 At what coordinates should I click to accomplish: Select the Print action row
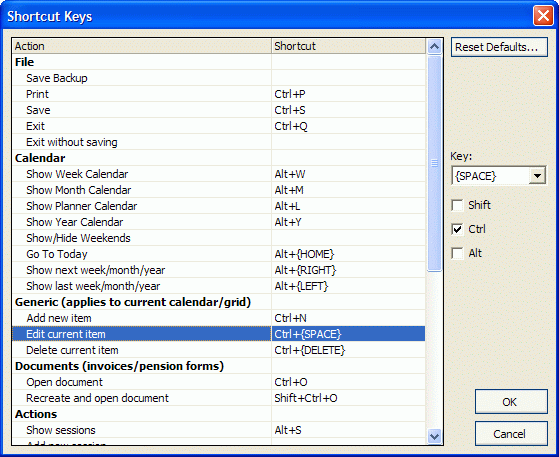pos(219,94)
